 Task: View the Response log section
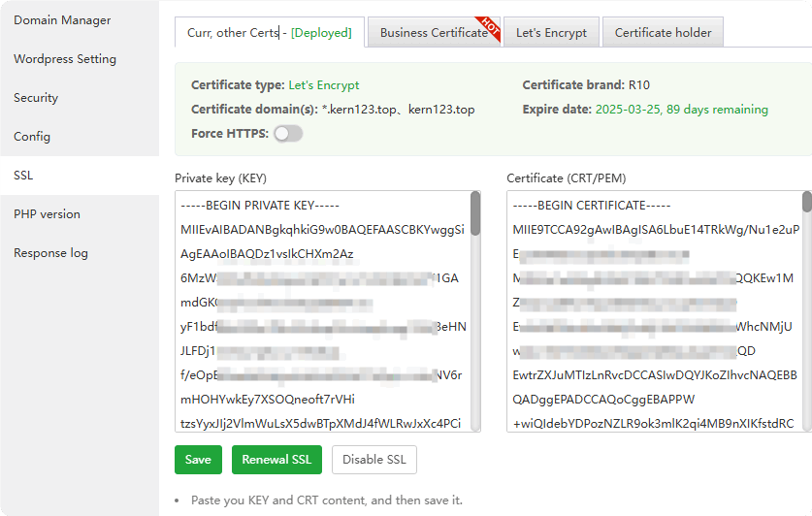pyautogui.click(x=50, y=253)
